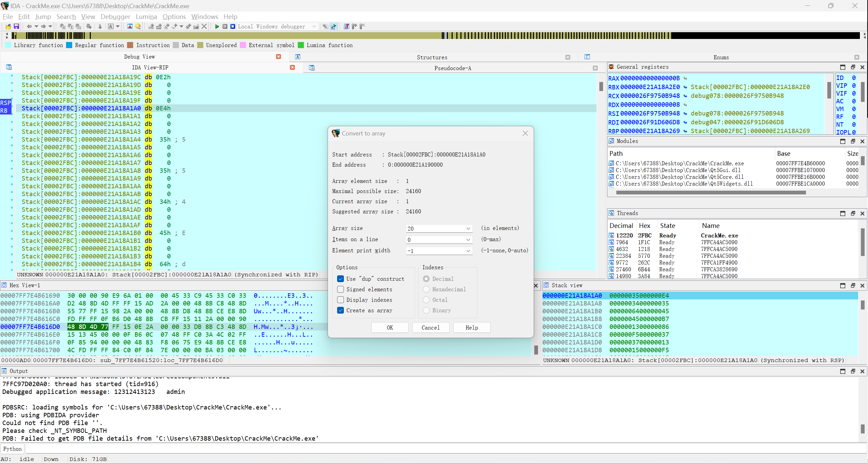Open the Element print width dropdown

point(468,251)
